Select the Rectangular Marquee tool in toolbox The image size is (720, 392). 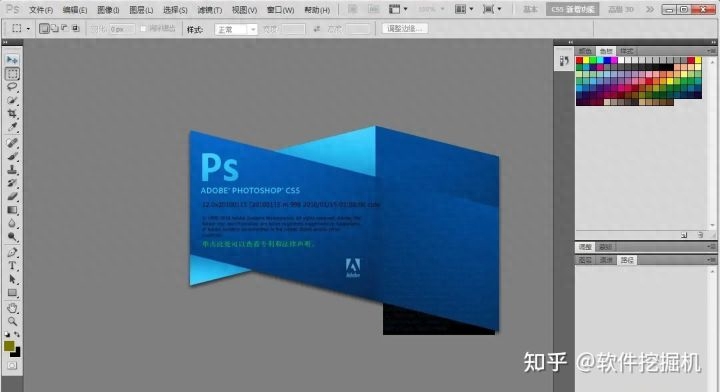[12, 73]
